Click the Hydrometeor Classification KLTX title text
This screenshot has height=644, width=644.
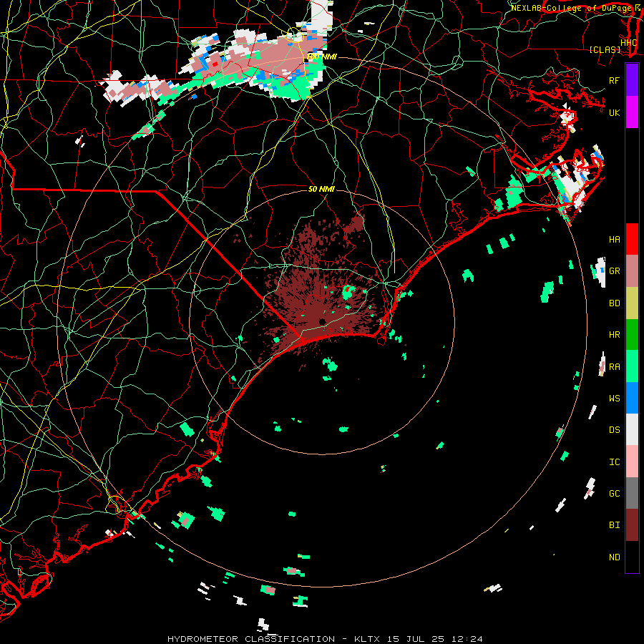point(325,639)
